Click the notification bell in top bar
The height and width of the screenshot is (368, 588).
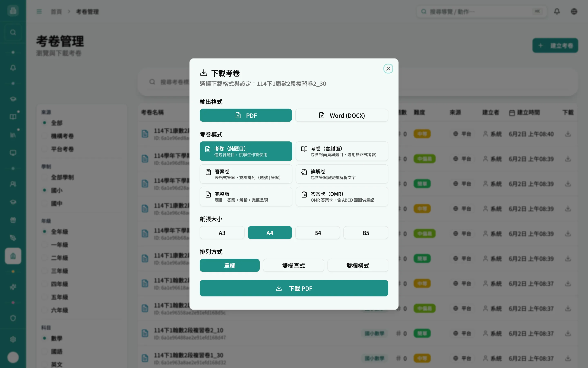click(x=557, y=11)
